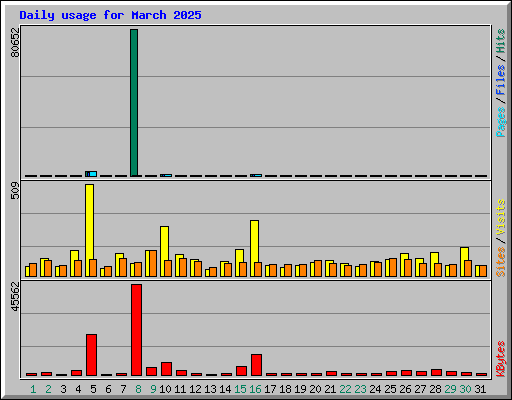This screenshot has height=400, width=512.
Task: Click the orange "Sites" legend label
Action: [x=500, y=262]
